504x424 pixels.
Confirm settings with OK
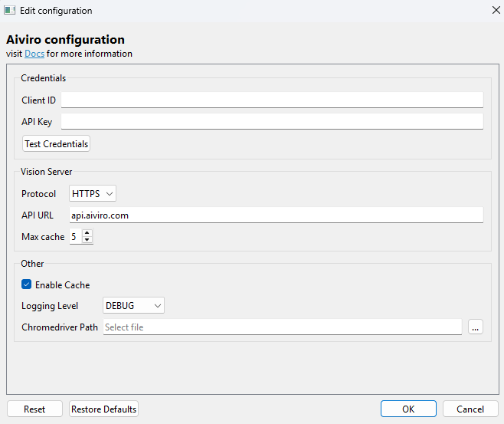(408, 409)
